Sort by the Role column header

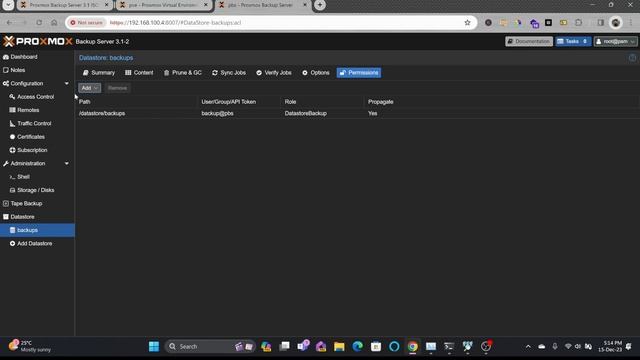[x=322, y=102]
